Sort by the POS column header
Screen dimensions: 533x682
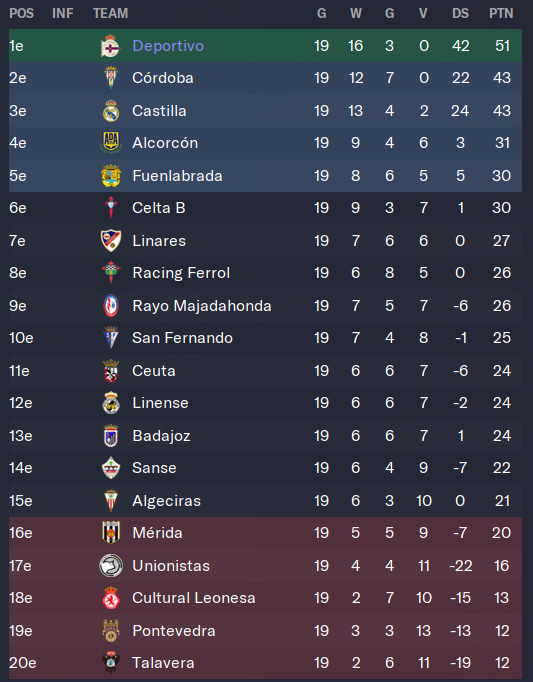point(22,13)
